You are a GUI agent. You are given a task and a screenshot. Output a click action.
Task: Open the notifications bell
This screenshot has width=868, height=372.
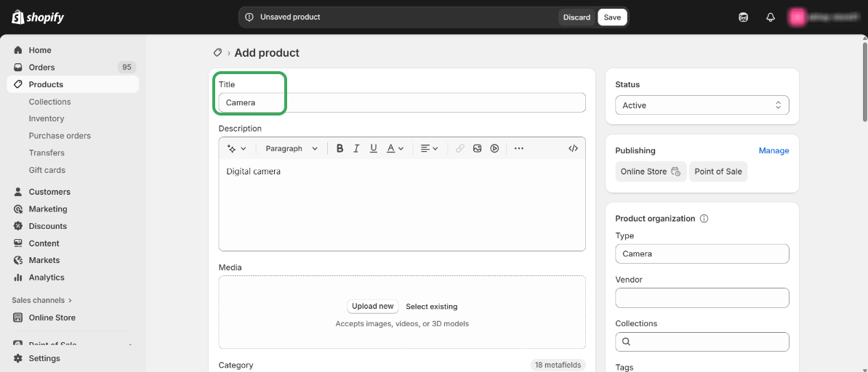771,17
